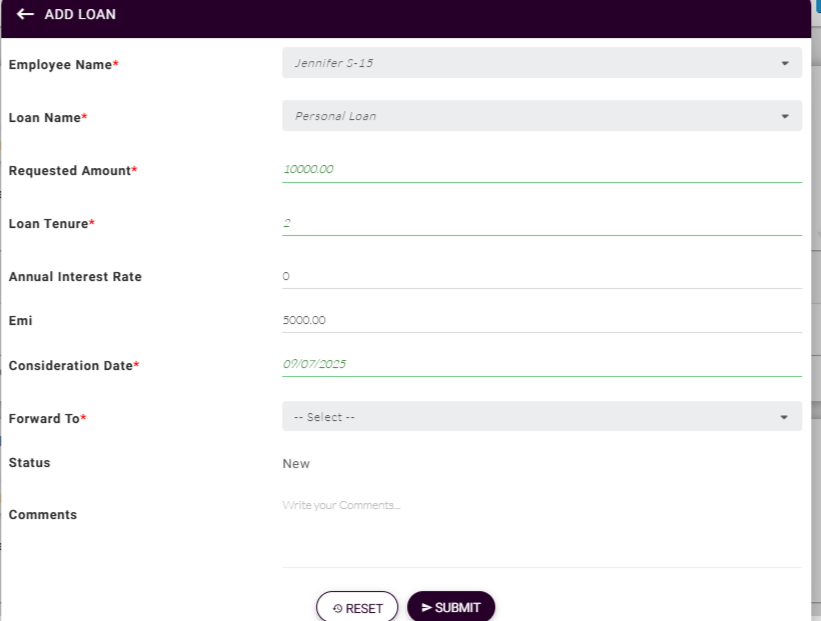
Task: Open the Employee Name dropdown arrow
Action: pyautogui.click(x=784, y=63)
